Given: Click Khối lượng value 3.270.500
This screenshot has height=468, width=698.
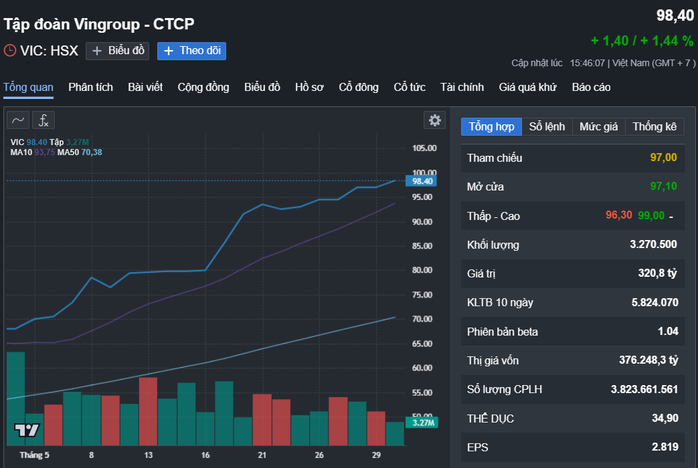Looking at the screenshot, I should (x=653, y=244).
